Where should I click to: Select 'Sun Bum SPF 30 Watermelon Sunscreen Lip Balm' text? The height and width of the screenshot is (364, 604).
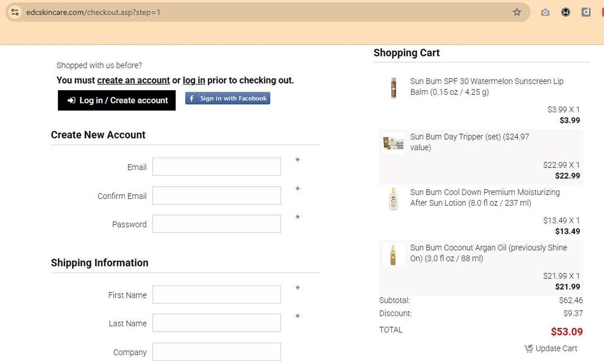[x=487, y=87]
